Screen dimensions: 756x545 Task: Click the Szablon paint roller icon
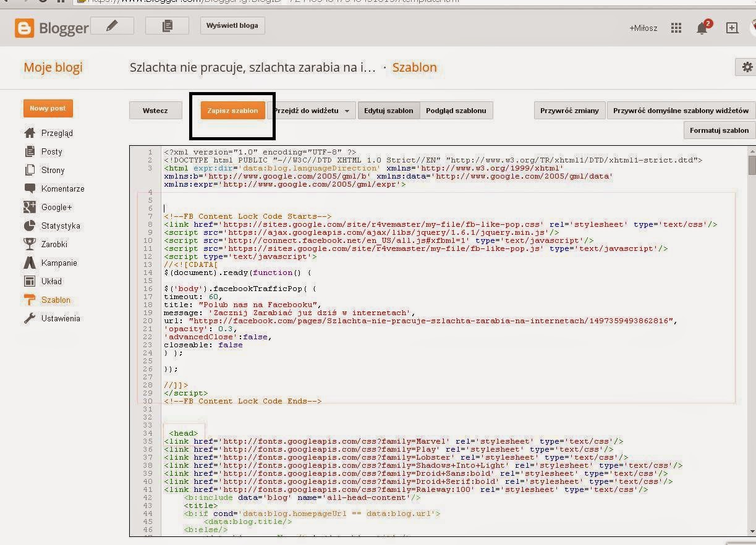[x=30, y=300]
